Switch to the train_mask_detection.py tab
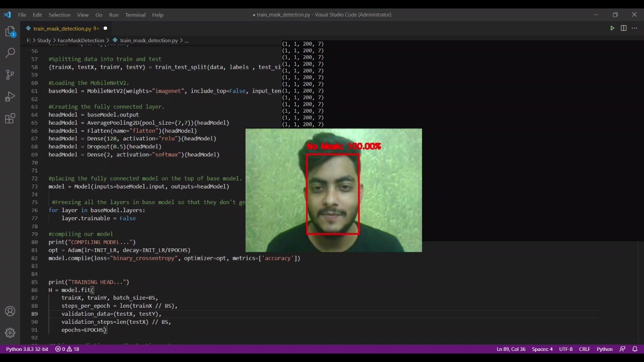This screenshot has height=362, width=644. pyautogui.click(x=62, y=29)
